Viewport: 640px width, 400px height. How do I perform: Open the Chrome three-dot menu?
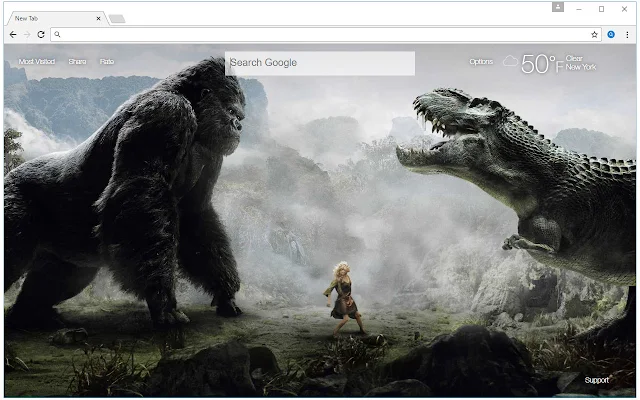click(627, 35)
